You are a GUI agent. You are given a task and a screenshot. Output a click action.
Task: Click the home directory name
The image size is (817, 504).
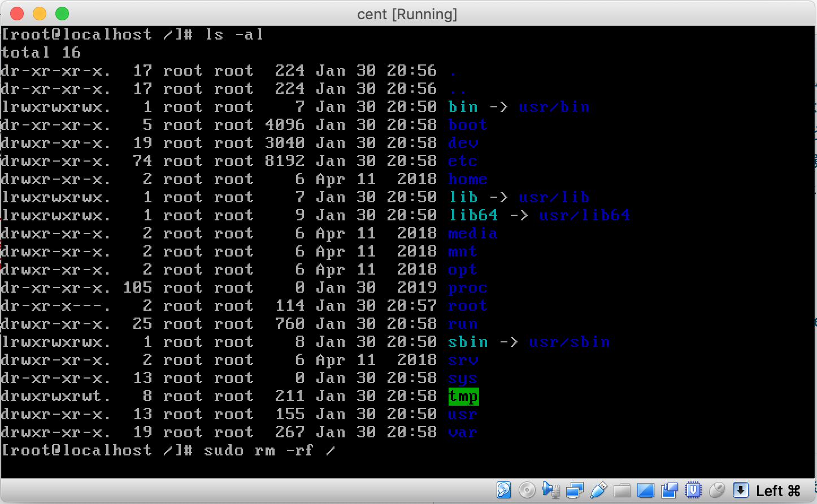coord(467,179)
